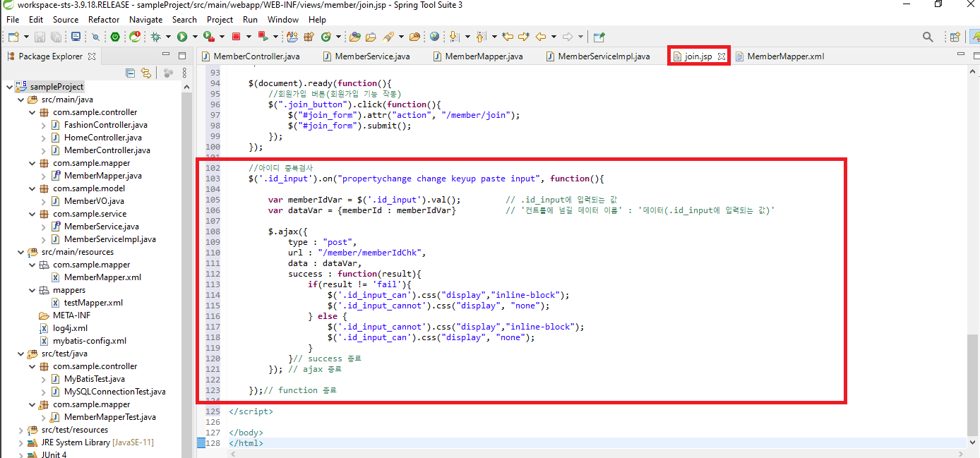Open the Debug configurations dropdown arrow

(x=168, y=36)
